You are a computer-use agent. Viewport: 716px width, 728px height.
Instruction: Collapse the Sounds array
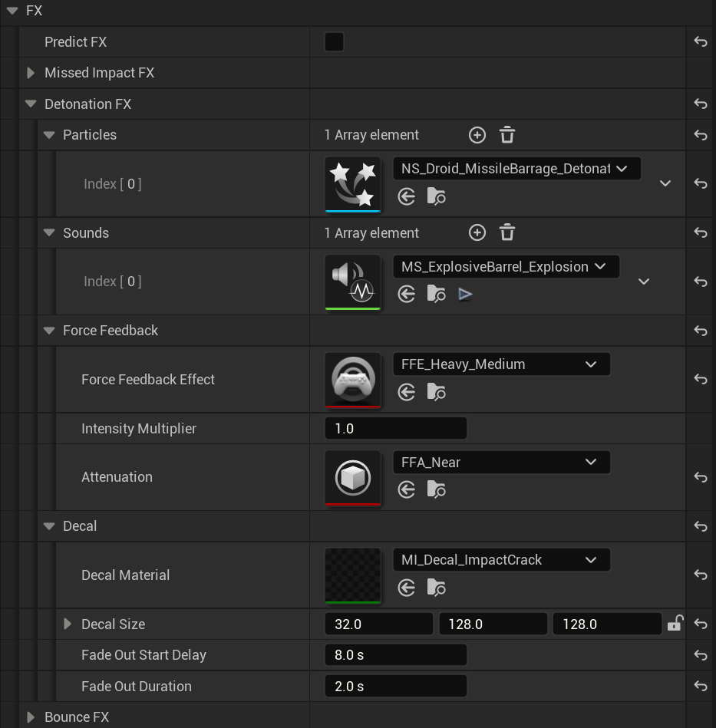[x=49, y=233]
